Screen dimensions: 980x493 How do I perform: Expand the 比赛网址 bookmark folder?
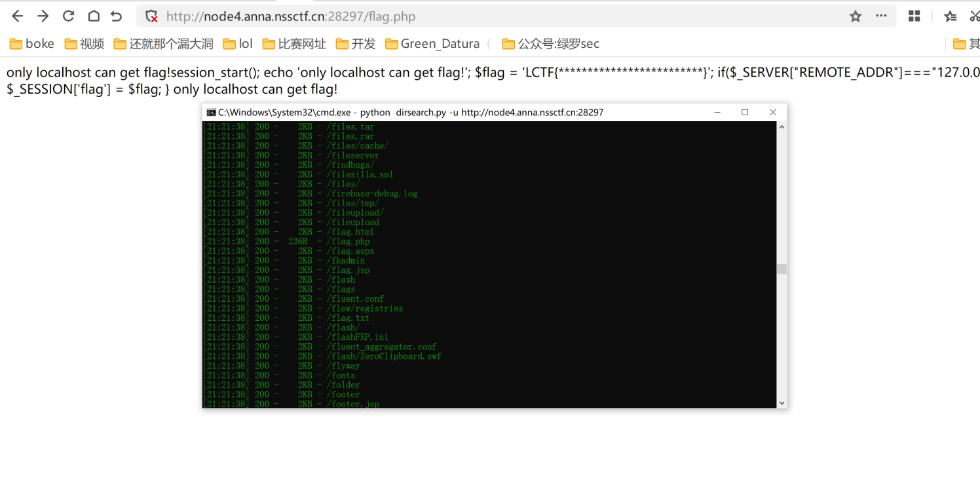coord(294,44)
